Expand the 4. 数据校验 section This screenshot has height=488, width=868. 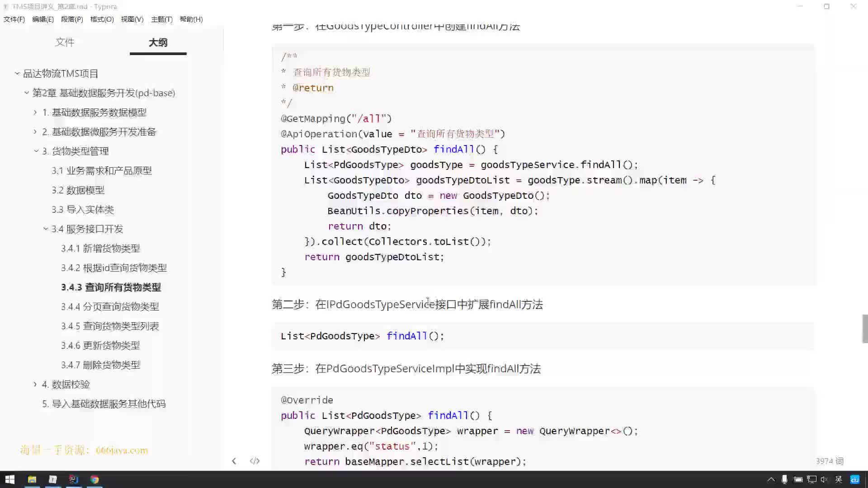pos(35,384)
